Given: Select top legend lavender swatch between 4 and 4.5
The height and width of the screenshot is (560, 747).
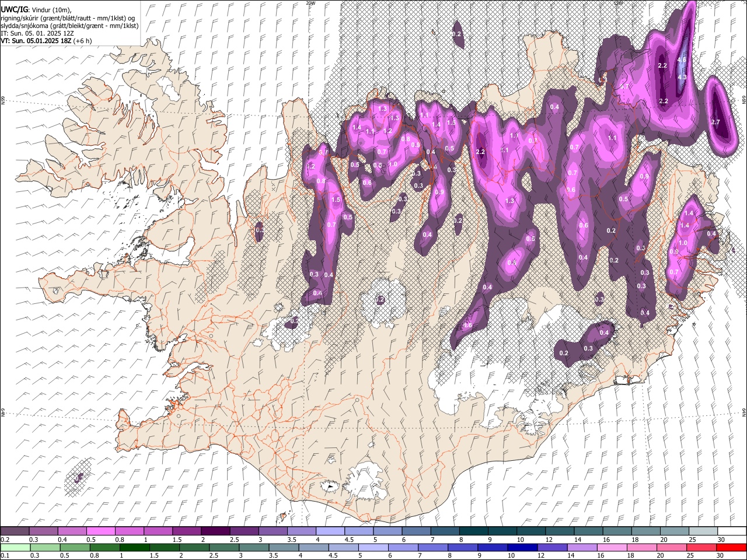Looking at the screenshot, I should coord(329,531).
